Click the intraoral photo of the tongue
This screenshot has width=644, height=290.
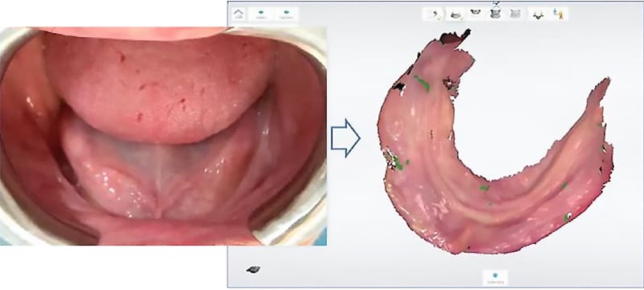(x=163, y=136)
